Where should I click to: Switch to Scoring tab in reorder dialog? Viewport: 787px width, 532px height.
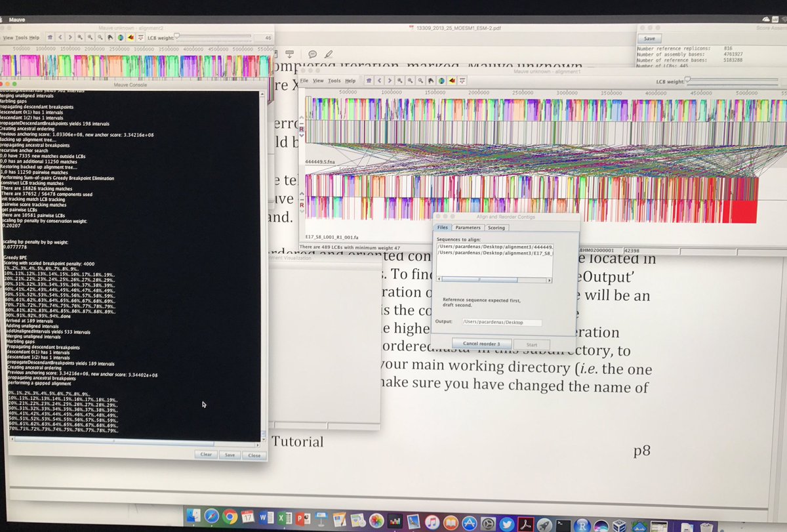pos(496,228)
